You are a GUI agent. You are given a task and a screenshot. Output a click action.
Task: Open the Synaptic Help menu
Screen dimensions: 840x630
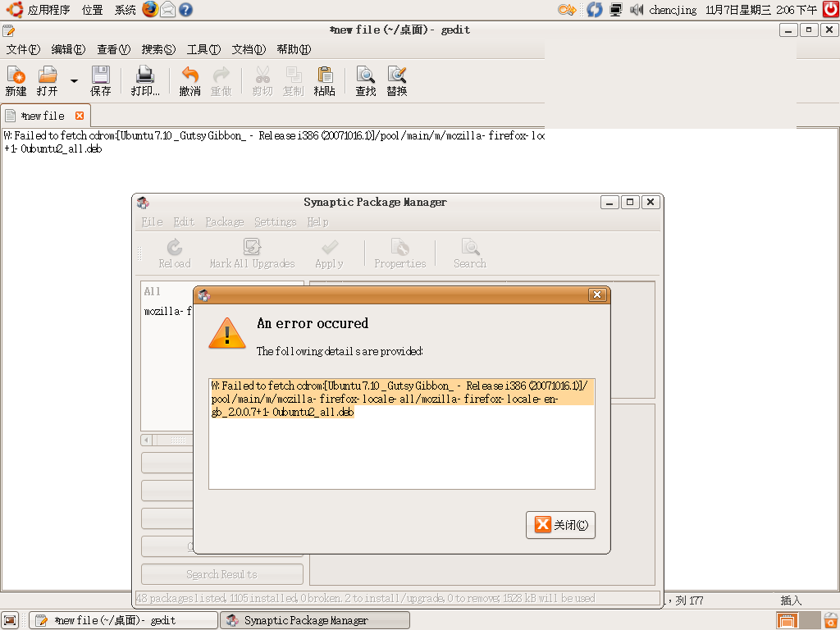coord(317,221)
